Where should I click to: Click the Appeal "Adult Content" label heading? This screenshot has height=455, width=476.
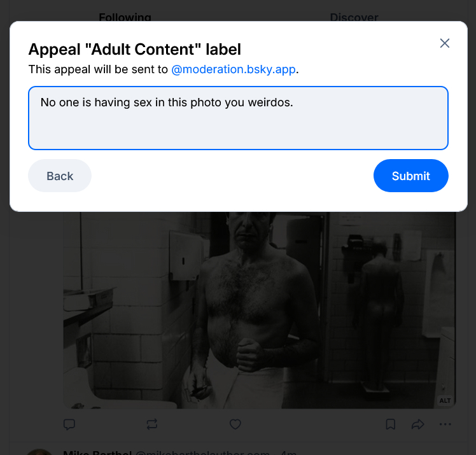click(x=135, y=49)
